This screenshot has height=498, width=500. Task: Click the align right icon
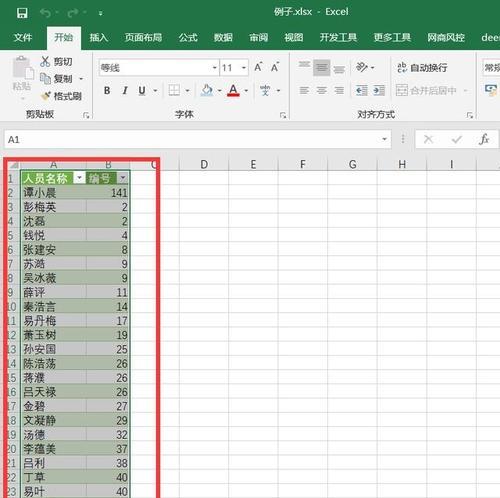tap(339, 90)
